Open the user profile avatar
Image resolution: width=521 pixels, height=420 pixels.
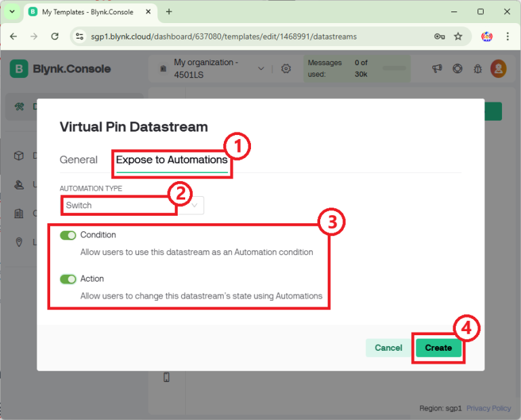(499, 69)
